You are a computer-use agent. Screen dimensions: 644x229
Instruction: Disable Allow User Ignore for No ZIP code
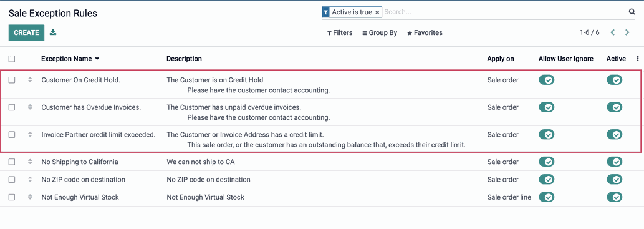pyautogui.click(x=547, y=180)
